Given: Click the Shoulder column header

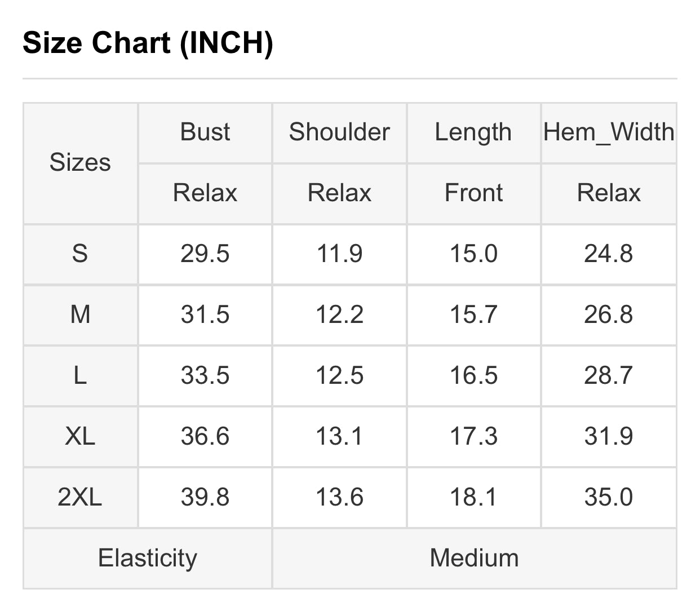Looking at the screenshot, I should tap(339, 132).
